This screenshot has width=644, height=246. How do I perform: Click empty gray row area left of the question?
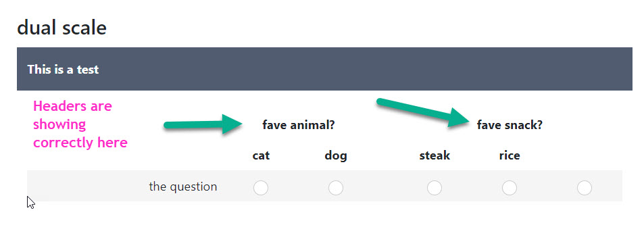pyautogui.click(x=86, y=186)
